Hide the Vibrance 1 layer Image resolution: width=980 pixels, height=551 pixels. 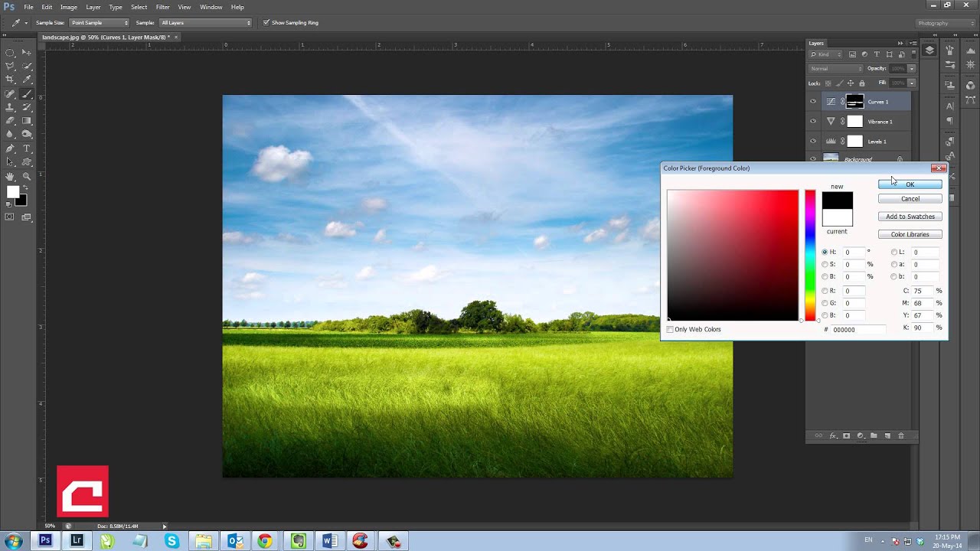813,122
